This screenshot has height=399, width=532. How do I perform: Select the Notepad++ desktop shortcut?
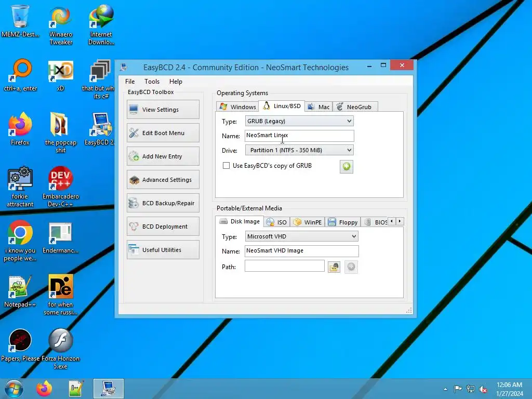point(20,291)
